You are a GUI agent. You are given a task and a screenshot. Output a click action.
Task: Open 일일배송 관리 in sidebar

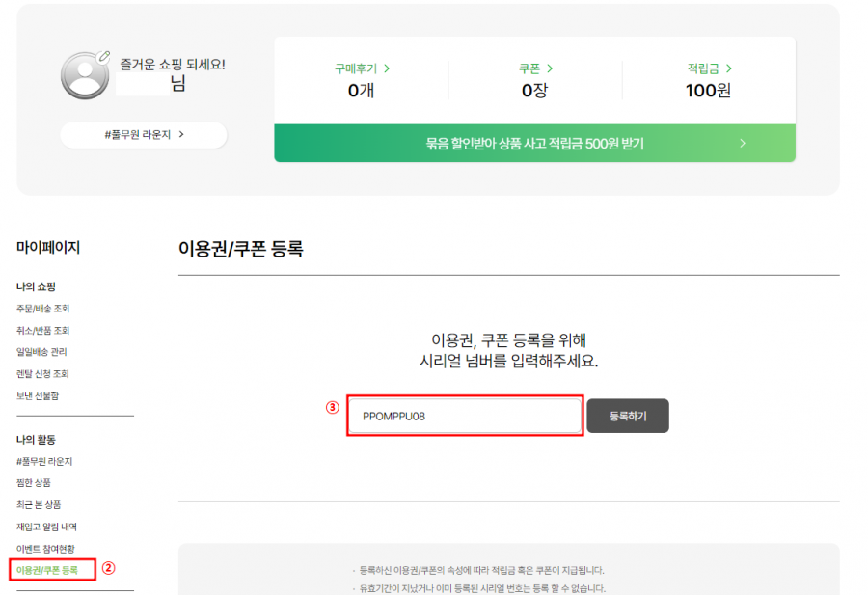[41, 352]
